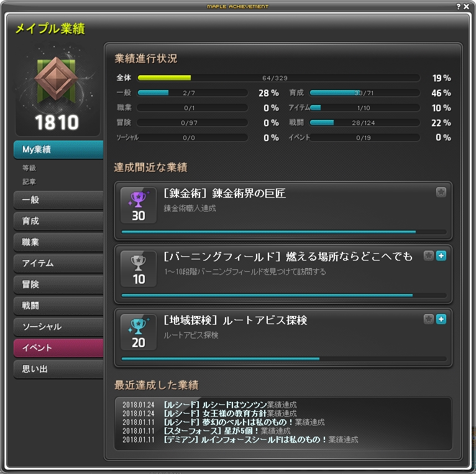Image resolution: width=476 pixels, height=474 pixels.
Task: Click the achievement score 1810
Action: click(x=57, y=123)
